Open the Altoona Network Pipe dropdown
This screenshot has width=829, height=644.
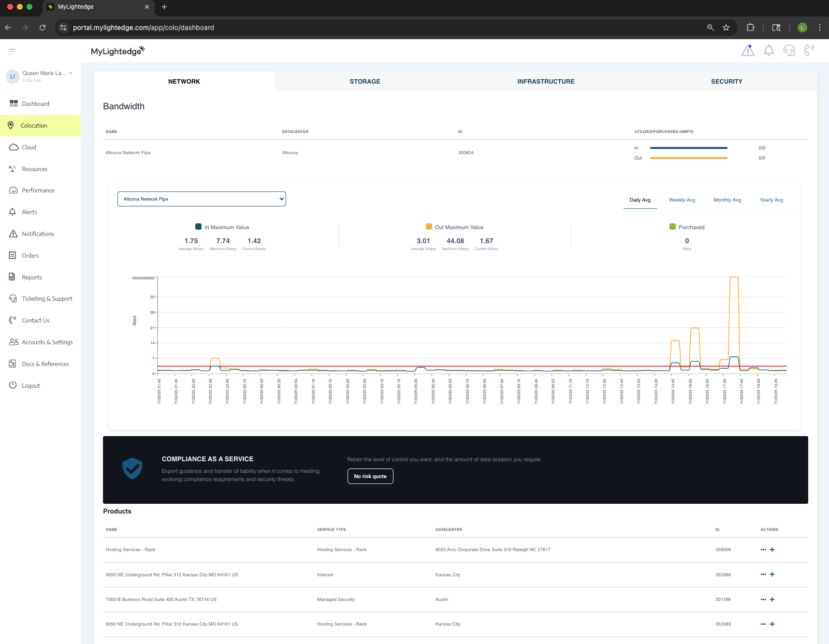coord(202,199)
